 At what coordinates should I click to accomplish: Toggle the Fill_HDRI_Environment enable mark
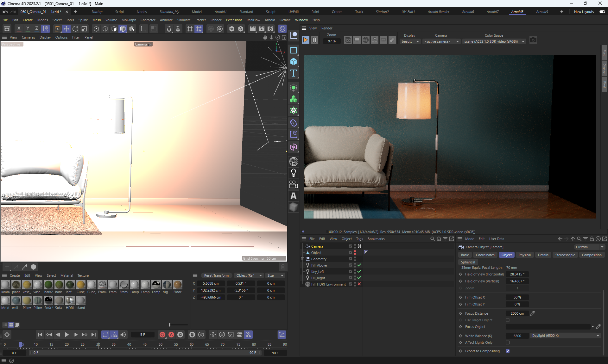coord(359,284)
